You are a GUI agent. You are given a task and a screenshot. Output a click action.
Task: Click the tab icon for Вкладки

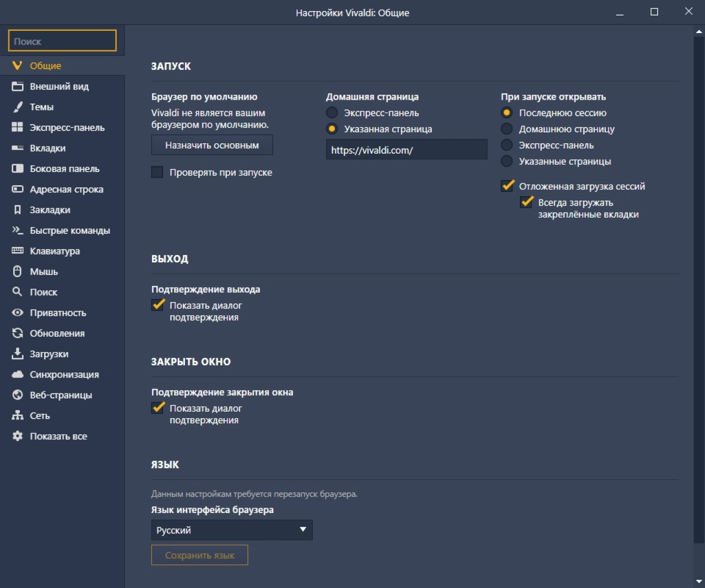point(18,148)
